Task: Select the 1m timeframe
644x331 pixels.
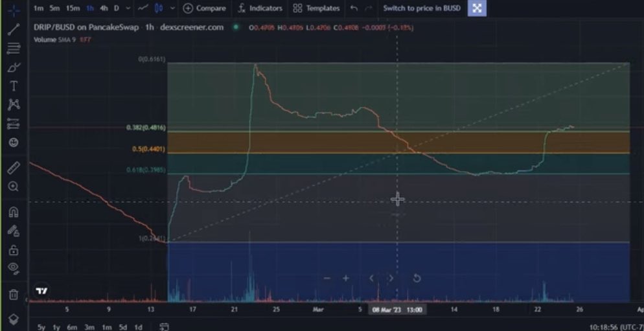Action: [38, 8]
